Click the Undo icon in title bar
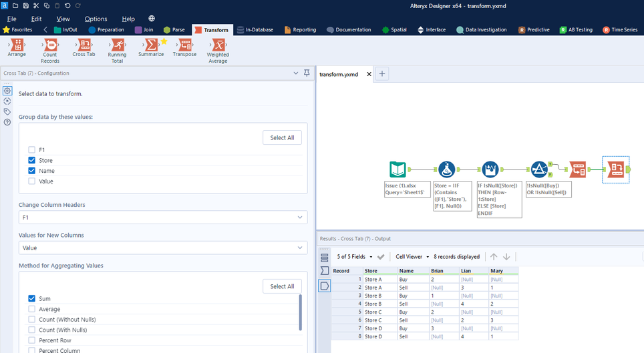This screenshot has height=353, width=644. (67, 6)
